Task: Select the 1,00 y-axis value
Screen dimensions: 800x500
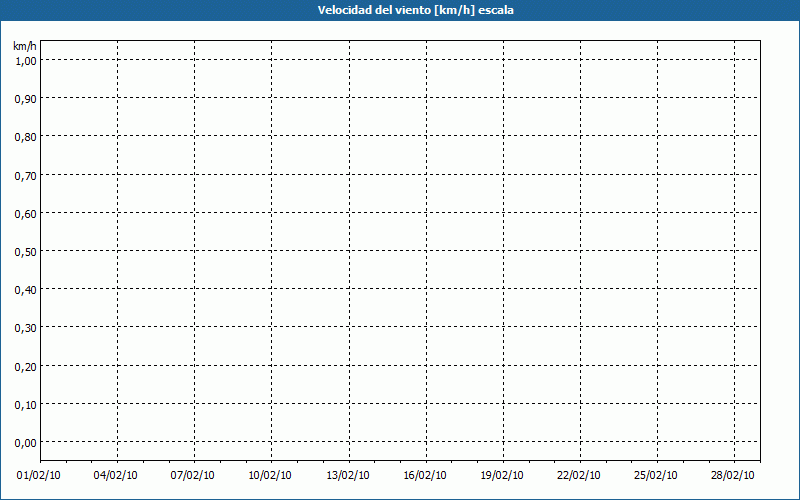Action: click(x=26, y=61)
